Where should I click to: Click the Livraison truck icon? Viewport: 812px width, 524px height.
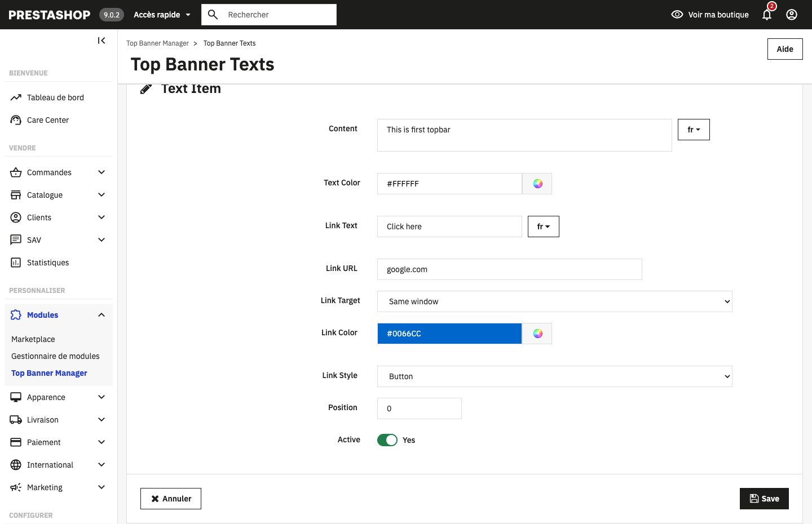point(16,420)
